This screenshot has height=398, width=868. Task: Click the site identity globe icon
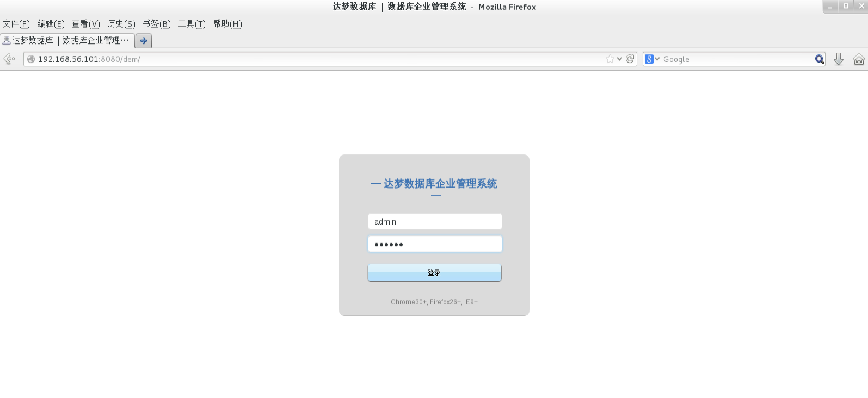pyautogui.click(x=31, y=59)
